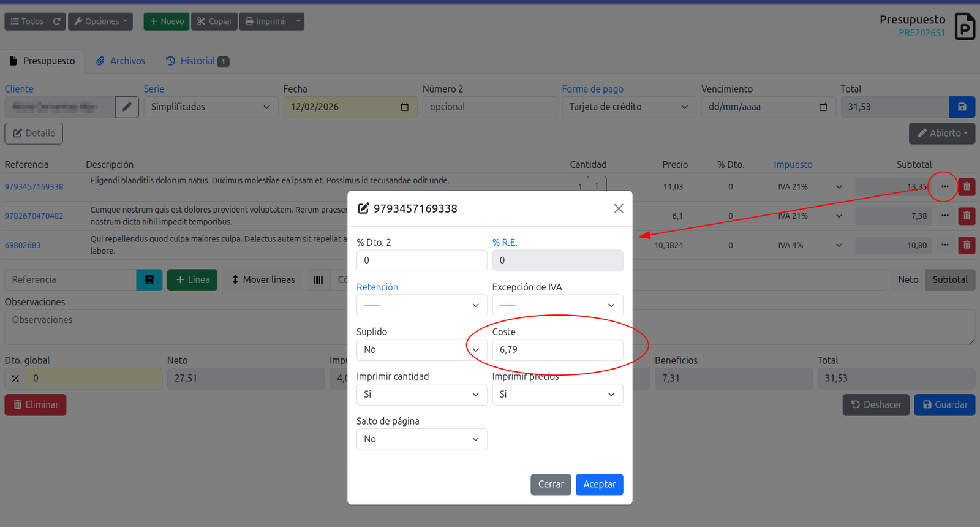Click the blue save icon beside Total

click(962, 107)
